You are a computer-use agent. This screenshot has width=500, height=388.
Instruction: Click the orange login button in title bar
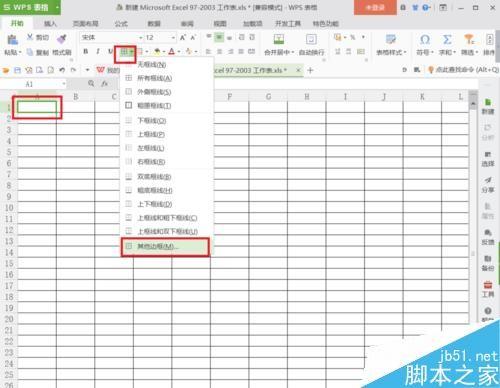tap(375, 7)
